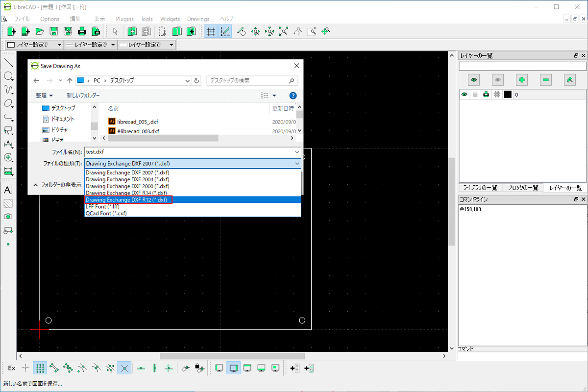The height and width of the screenshot is (392, 588).
Task: Click the blue help question mark icon
Action: tap(293, 96)
